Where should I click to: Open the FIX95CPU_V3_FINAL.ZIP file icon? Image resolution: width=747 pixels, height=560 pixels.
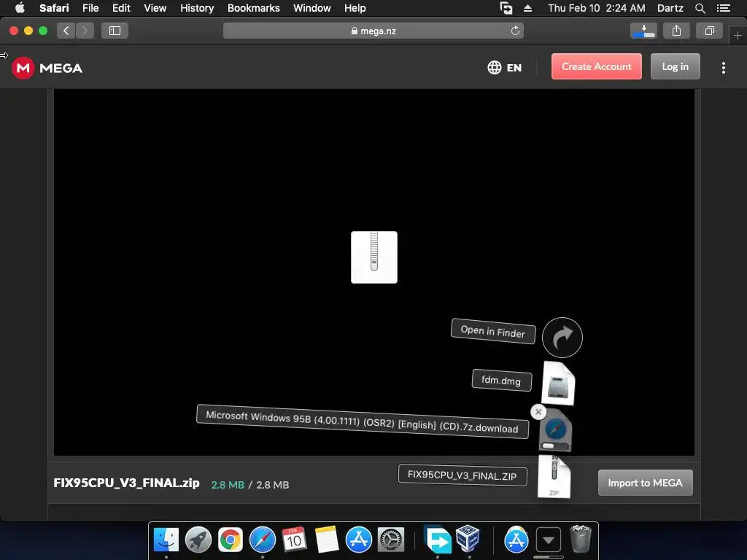[554, 477]
